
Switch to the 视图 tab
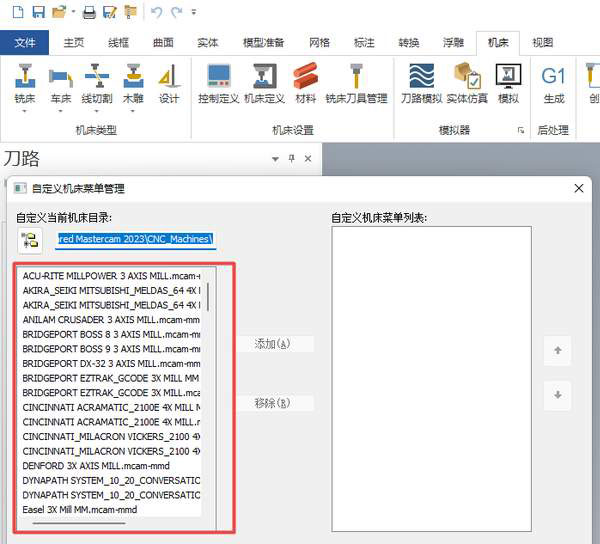[543, 42]
